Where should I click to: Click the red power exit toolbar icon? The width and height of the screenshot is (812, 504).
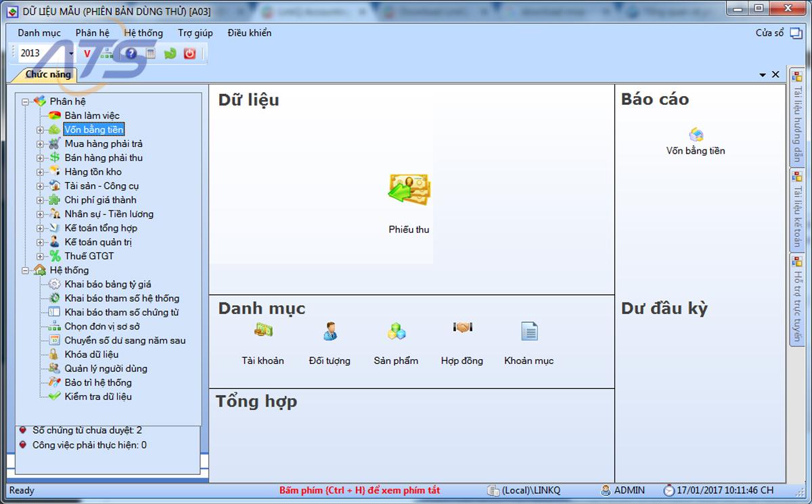coord(189,53)
